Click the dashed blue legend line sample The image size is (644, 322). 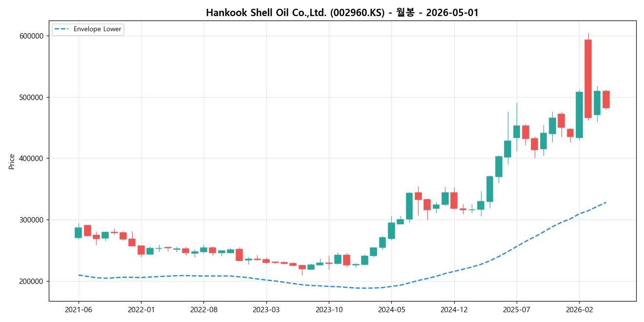click(61, 29)
